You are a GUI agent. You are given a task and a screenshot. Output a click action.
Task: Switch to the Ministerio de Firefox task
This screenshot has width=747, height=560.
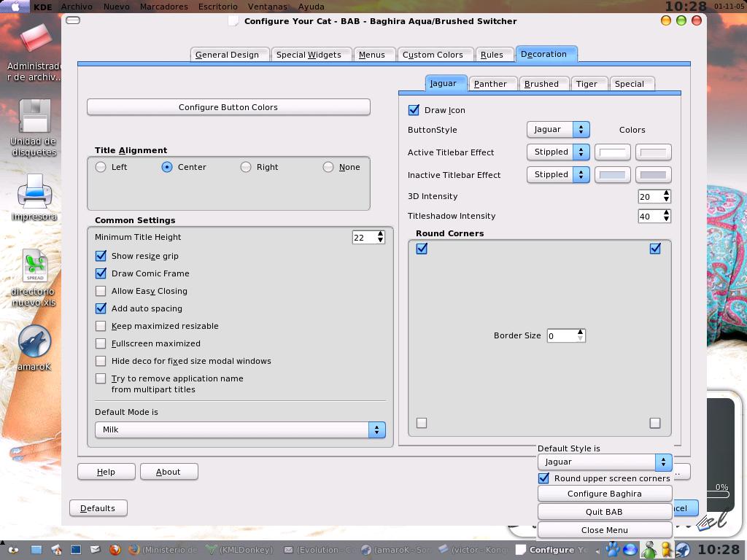[163, 550]
